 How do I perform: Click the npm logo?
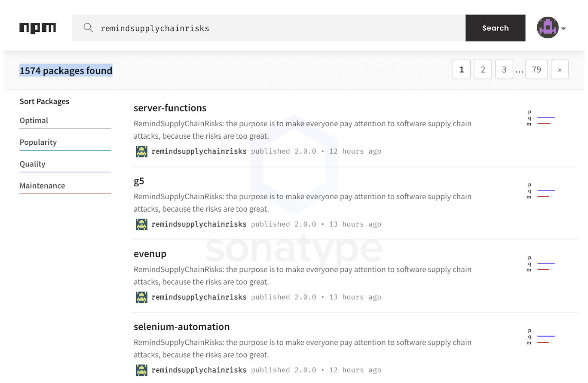point(38,28)
